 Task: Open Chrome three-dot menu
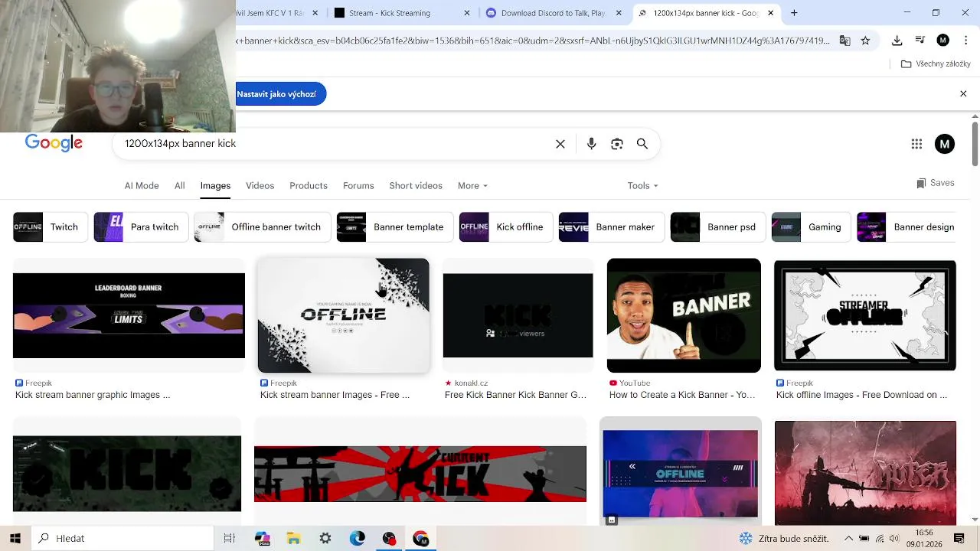tap(966, 41)
